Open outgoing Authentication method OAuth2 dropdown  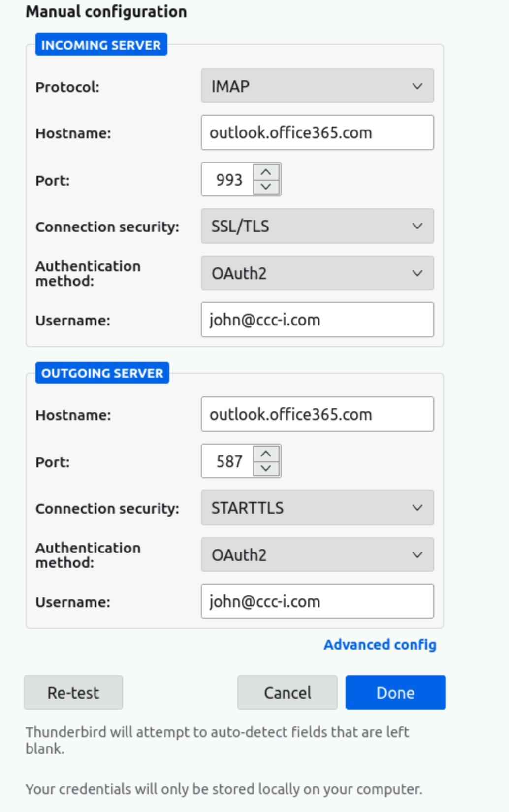click(x=317, y=555)
